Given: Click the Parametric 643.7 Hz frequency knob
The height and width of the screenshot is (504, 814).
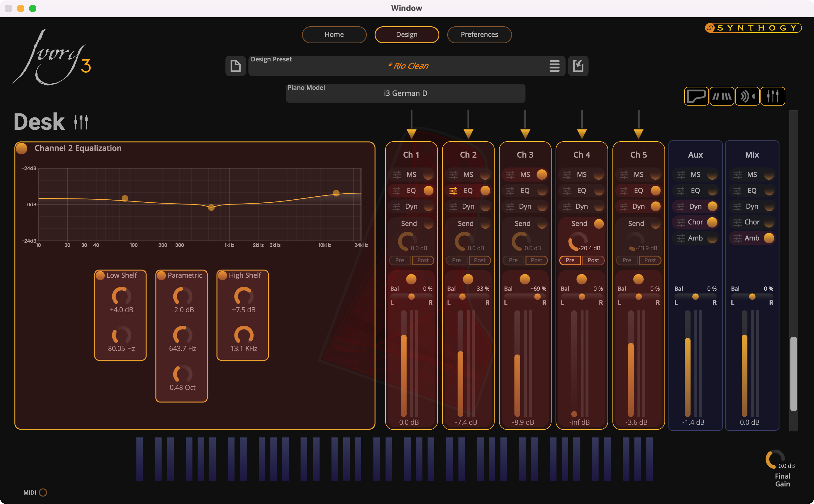Looking at the screenshot, I should [x=183, y=335].
